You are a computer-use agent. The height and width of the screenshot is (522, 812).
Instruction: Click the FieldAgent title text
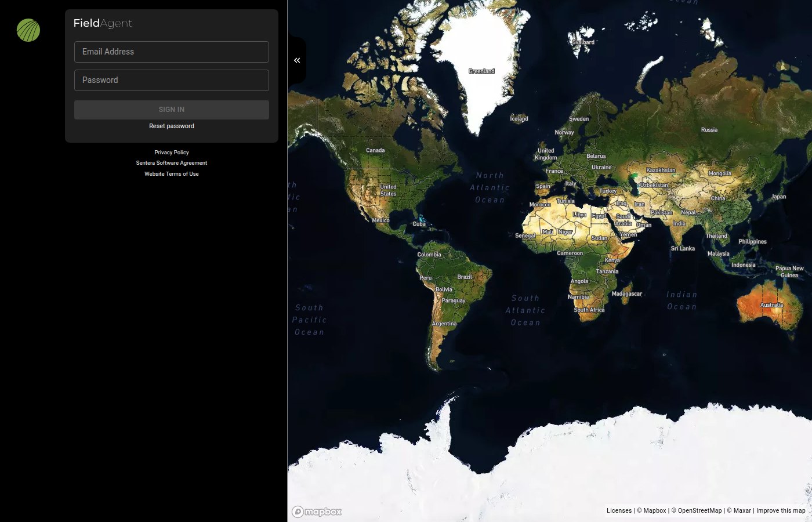click(x=103, y=23)
